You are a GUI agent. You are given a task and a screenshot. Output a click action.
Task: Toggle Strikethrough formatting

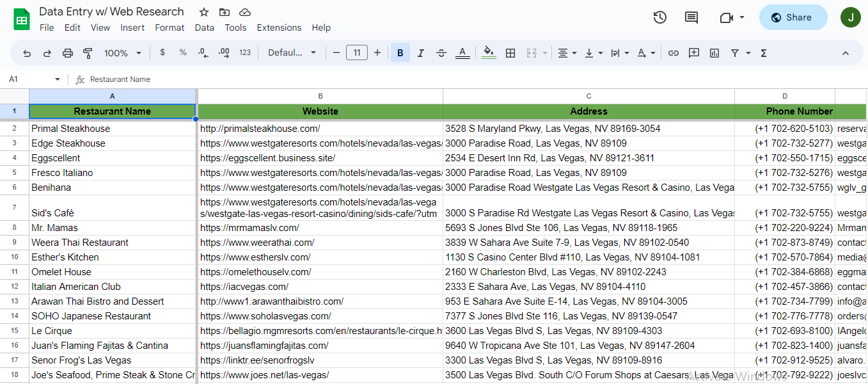[x=441, y=52]
